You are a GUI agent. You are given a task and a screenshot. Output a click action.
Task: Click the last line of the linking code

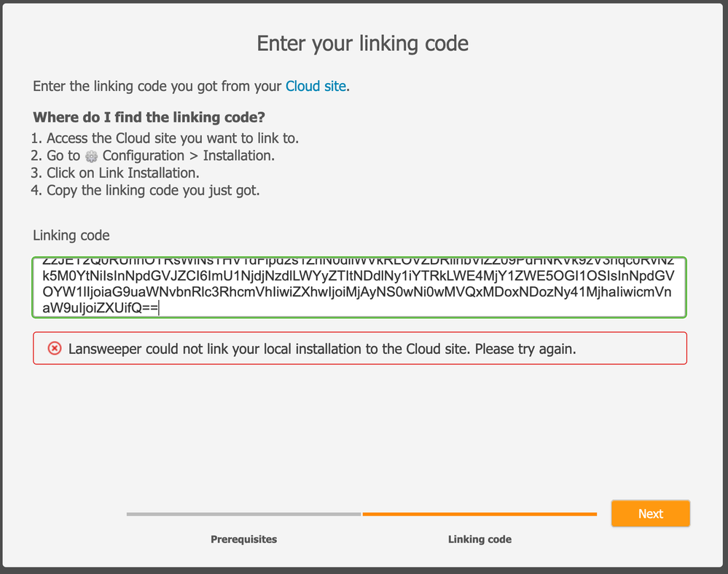click(101, 307)
